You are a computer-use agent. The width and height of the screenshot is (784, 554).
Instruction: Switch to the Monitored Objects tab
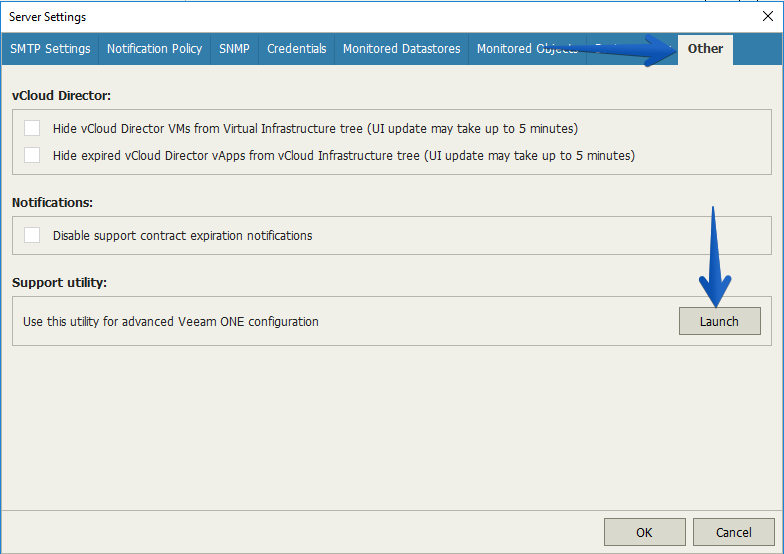pos(527,49)
